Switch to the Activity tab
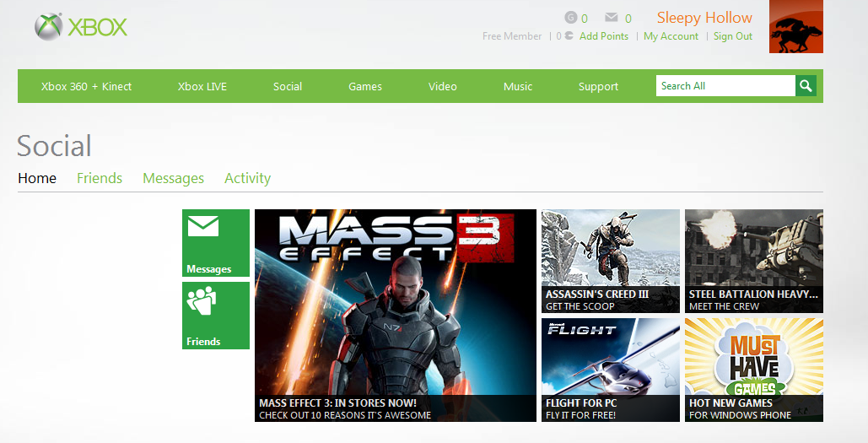868x443 pixels. (247, 178)
